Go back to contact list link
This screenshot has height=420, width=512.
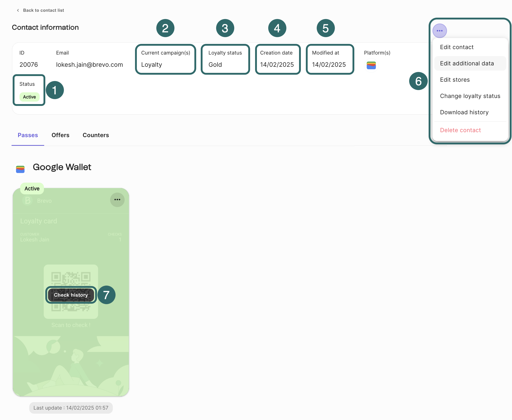pyautogui.click(x=43, y=10)
